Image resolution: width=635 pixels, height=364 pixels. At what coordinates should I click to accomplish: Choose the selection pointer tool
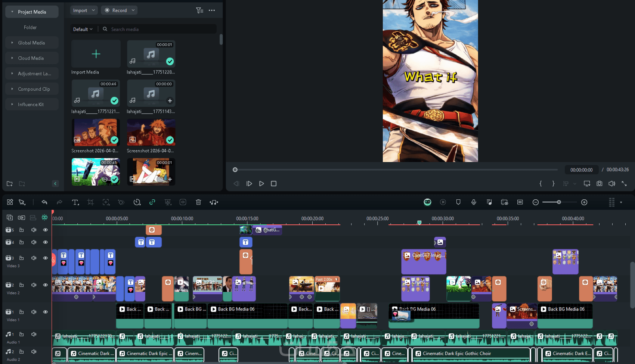22,202
